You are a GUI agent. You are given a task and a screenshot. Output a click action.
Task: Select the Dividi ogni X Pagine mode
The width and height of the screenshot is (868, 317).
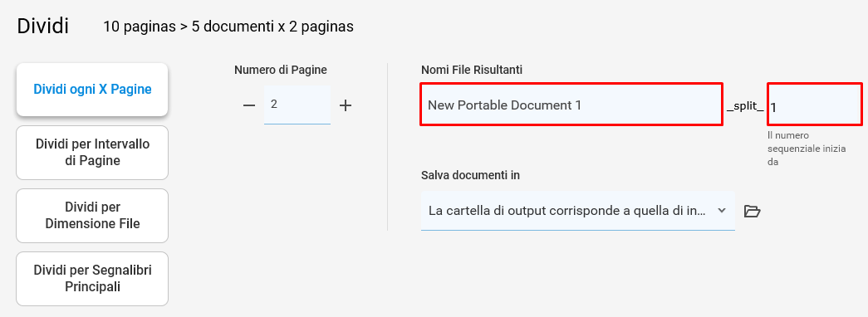(x=92, y=90)
